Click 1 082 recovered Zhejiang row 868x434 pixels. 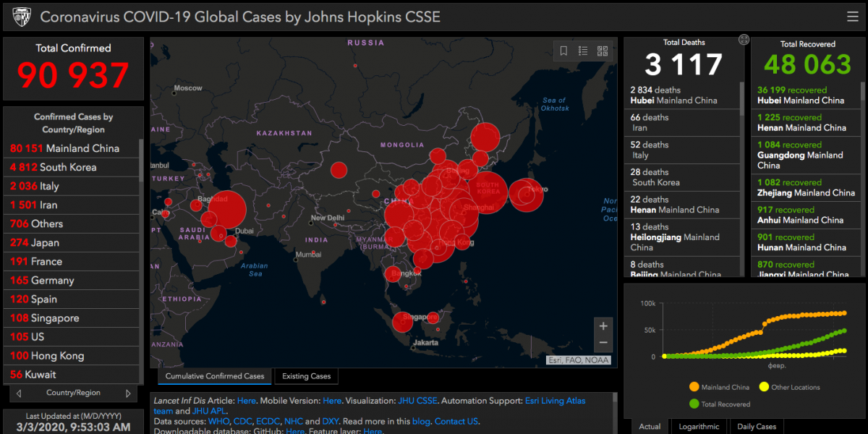tap(807, 188)
